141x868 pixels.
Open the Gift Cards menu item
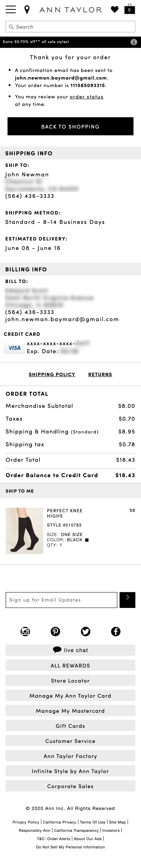(x=70, y=726)
